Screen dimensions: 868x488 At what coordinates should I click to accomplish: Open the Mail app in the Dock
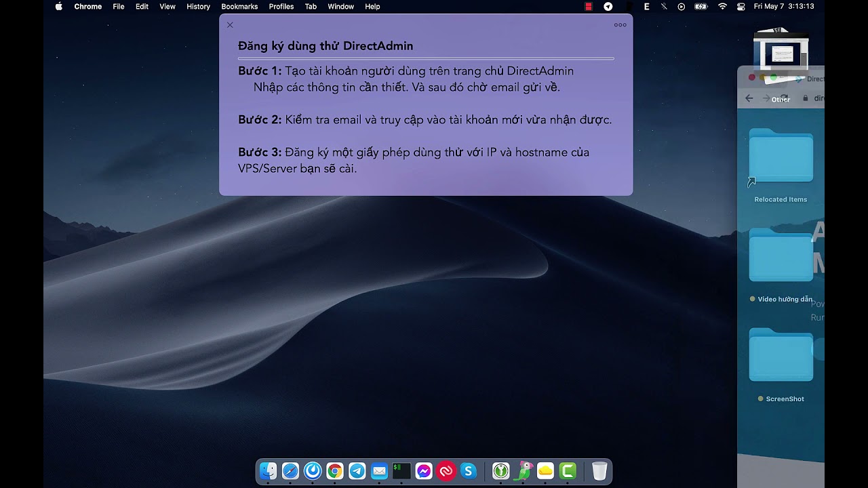pyautogui.click(x=379, y=471)
